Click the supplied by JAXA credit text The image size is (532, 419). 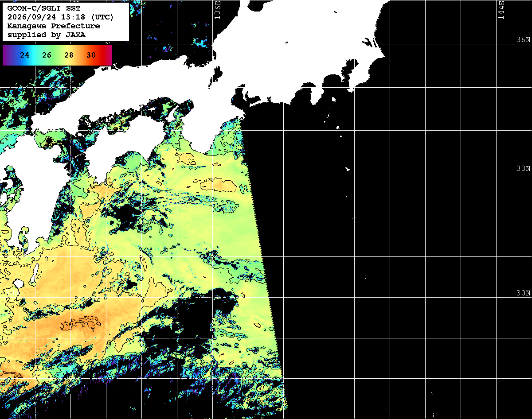47,35
